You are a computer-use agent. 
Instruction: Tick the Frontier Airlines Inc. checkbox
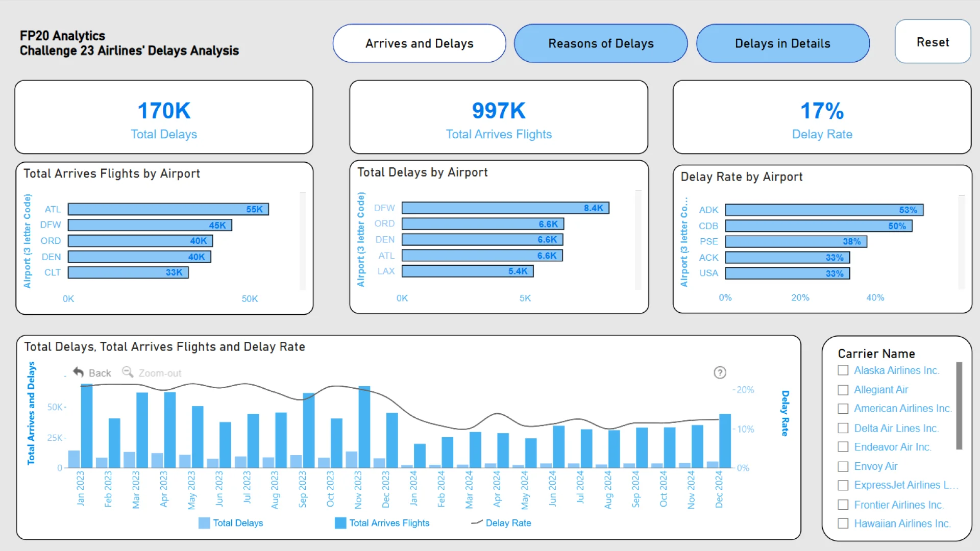coord(843,505)
